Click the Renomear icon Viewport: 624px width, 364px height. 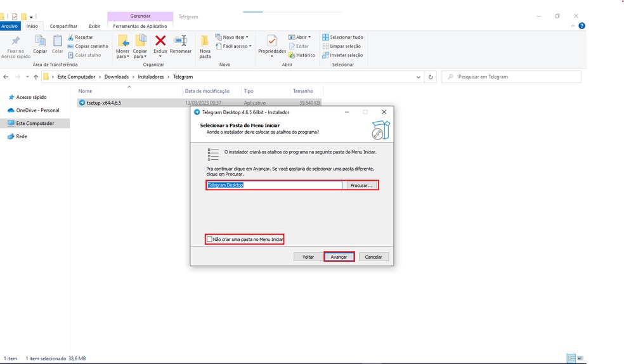tap(181, 41)
